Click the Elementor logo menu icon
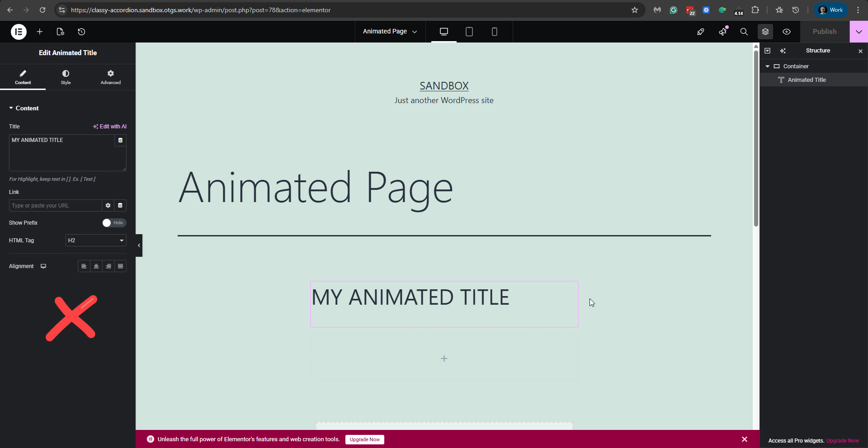 point(19,32)
